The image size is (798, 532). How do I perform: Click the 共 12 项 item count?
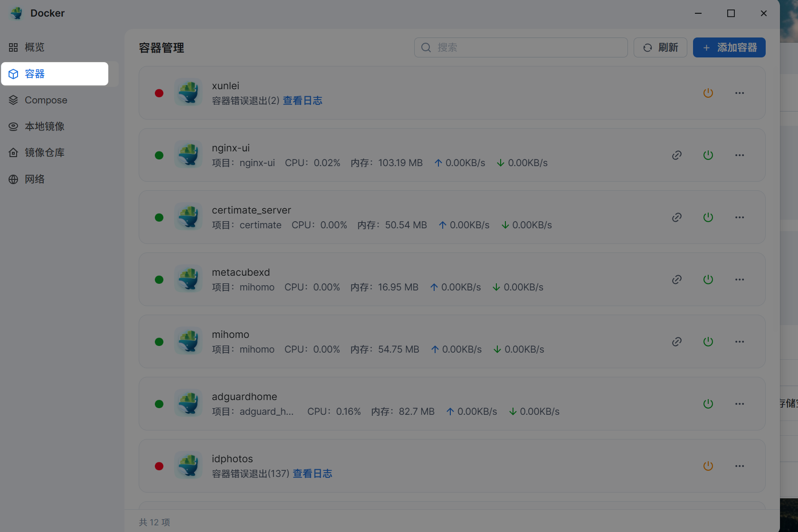154,523
